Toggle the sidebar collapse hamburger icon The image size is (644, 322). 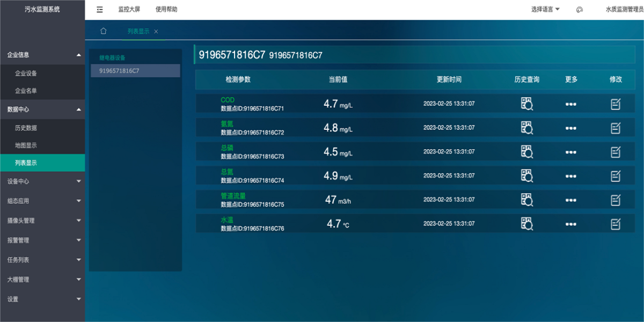click(100, 10)
